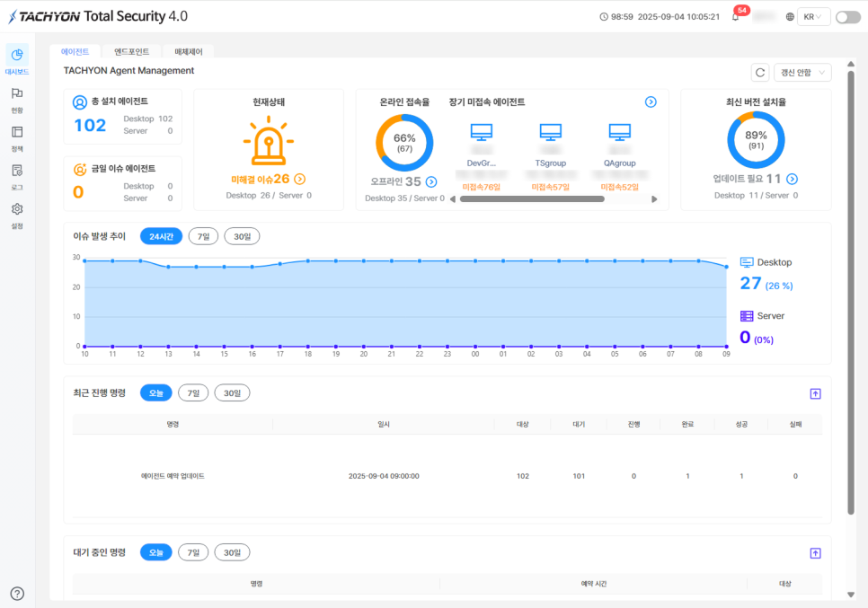Open the 갱신 안함 refresh interval dropdown

pyautogui.click(x=802, y=73)
